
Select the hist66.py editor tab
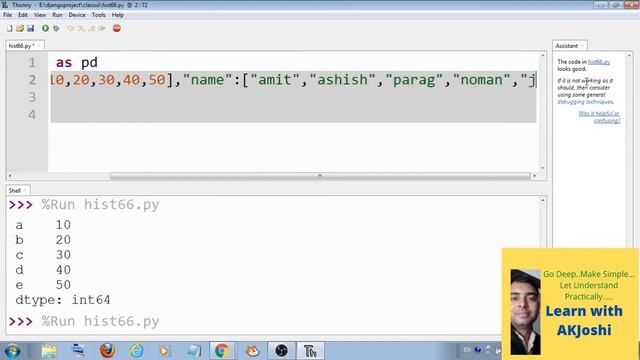pyautogui.click(x=21, y=46)
